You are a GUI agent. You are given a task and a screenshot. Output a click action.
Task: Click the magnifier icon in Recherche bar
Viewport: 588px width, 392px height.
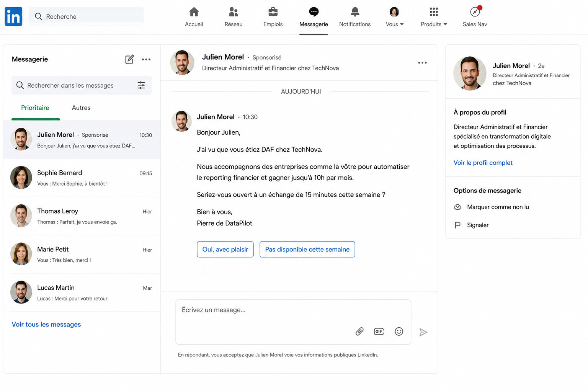(x=38, y=16)
